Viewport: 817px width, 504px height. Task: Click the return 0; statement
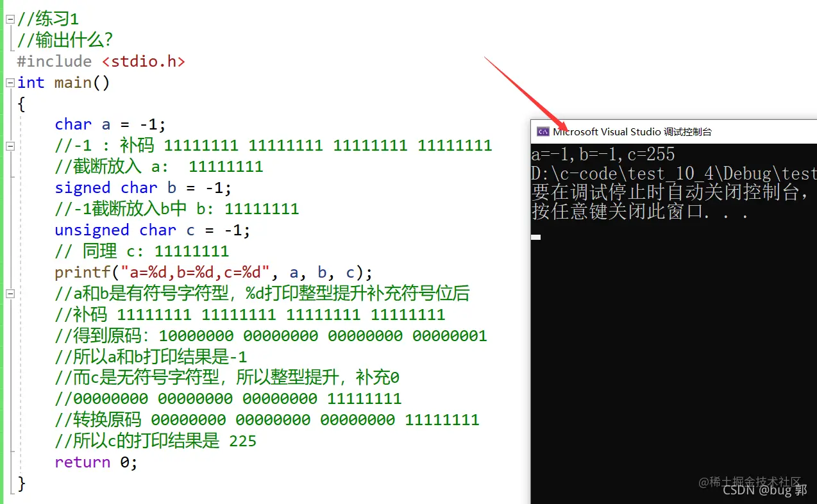click(x=96, y=462)
